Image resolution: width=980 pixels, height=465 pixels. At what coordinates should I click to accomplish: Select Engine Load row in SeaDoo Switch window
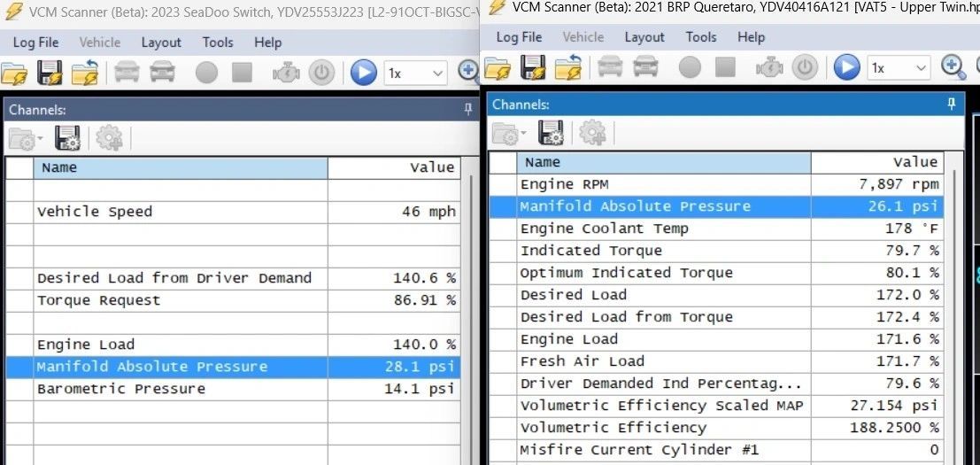tap(233, 345)
